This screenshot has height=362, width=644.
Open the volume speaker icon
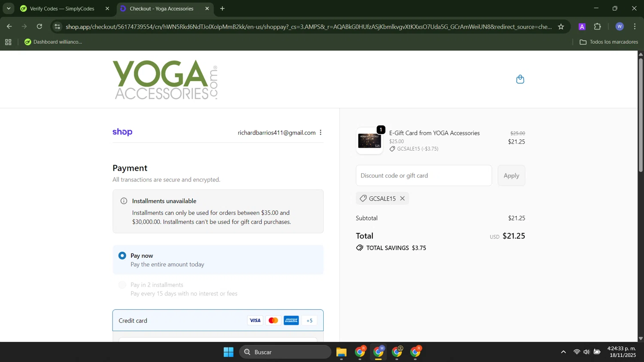(x=586, y=352)
